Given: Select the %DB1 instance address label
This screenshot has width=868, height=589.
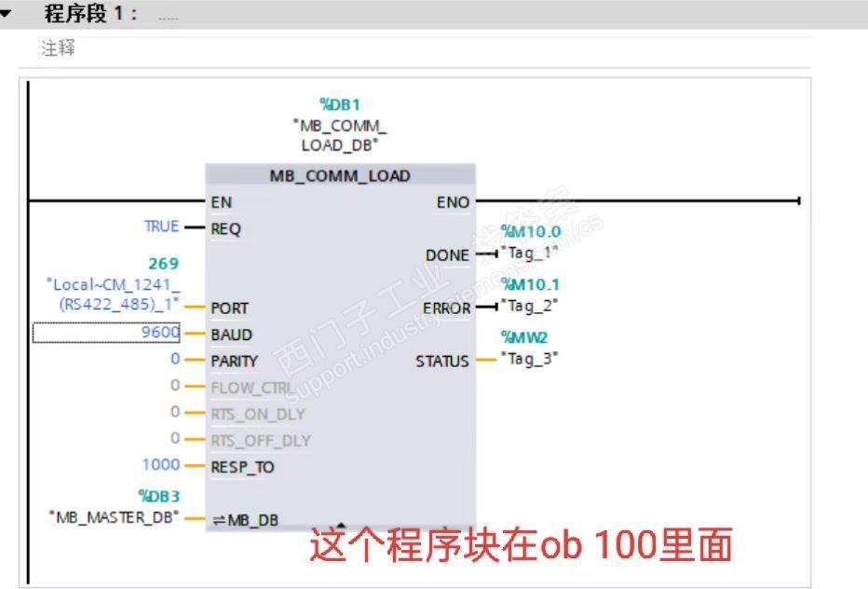Looking at the screenshot, I should [x=340, y=104].
